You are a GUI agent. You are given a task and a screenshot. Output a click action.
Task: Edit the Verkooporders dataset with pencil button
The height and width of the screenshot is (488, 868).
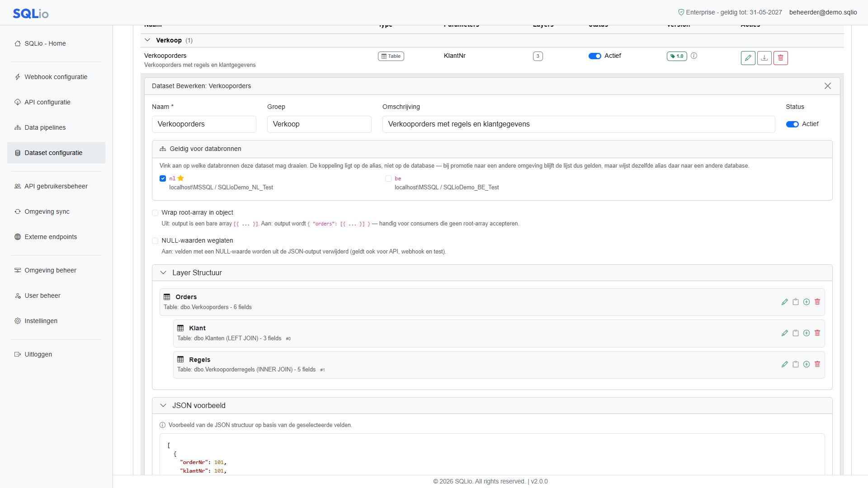pos(748,58)
